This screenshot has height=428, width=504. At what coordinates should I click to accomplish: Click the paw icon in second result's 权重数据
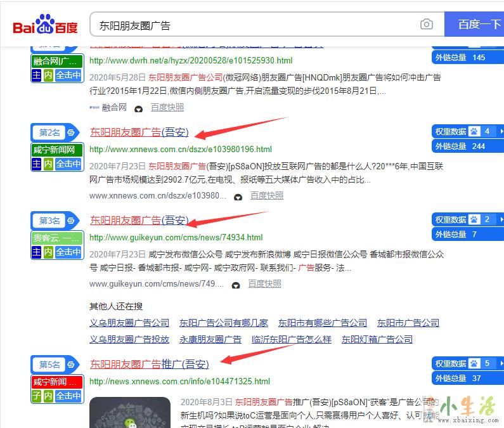[x=474, y=132]
